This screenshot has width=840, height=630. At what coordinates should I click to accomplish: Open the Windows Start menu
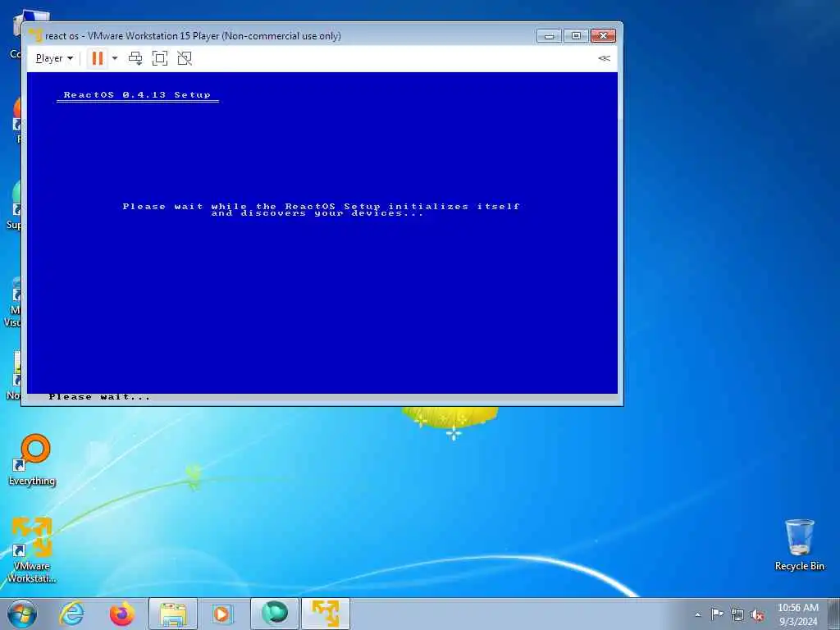pos(22,614)
